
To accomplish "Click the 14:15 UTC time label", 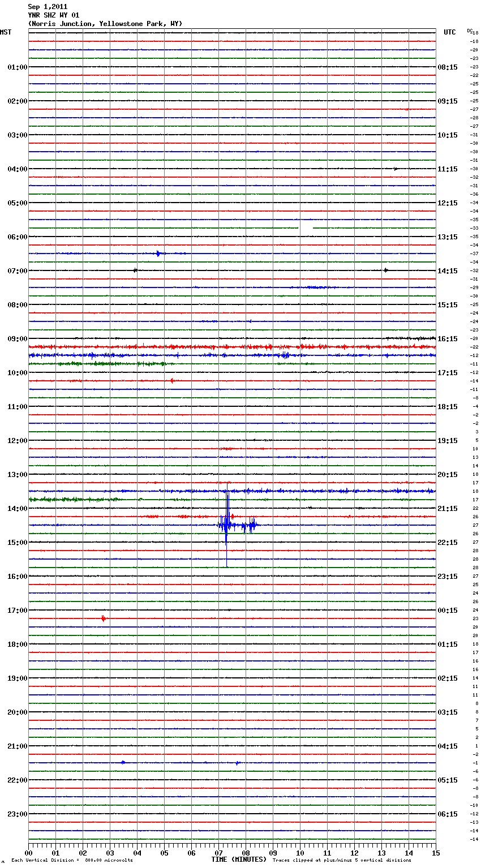I will 448,271.
